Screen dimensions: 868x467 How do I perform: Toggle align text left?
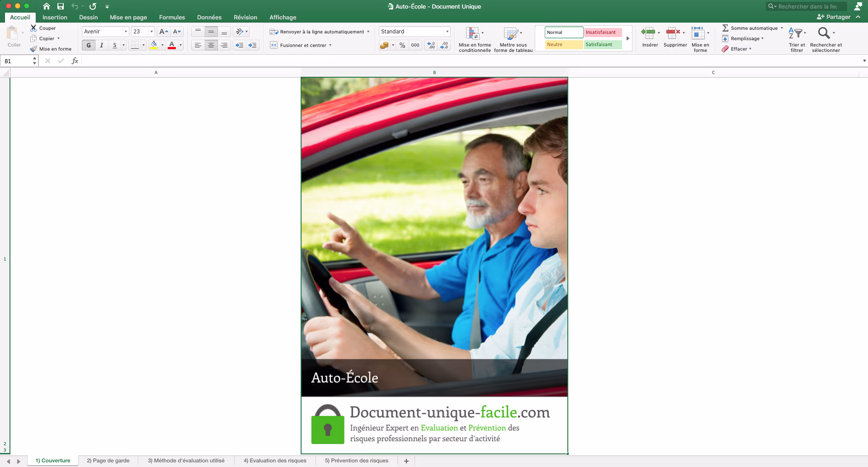198,45
